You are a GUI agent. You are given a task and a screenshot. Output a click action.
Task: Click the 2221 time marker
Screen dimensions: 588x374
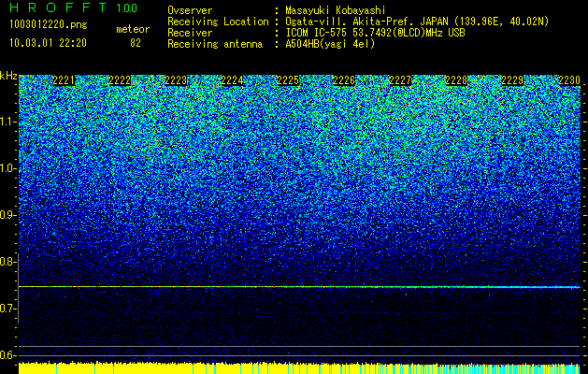(x=64, y=80)
